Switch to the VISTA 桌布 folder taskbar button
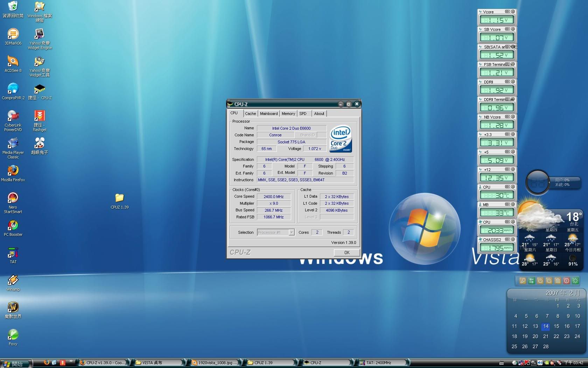The width and height of the screenshot is (588, 368). [160, 363]
